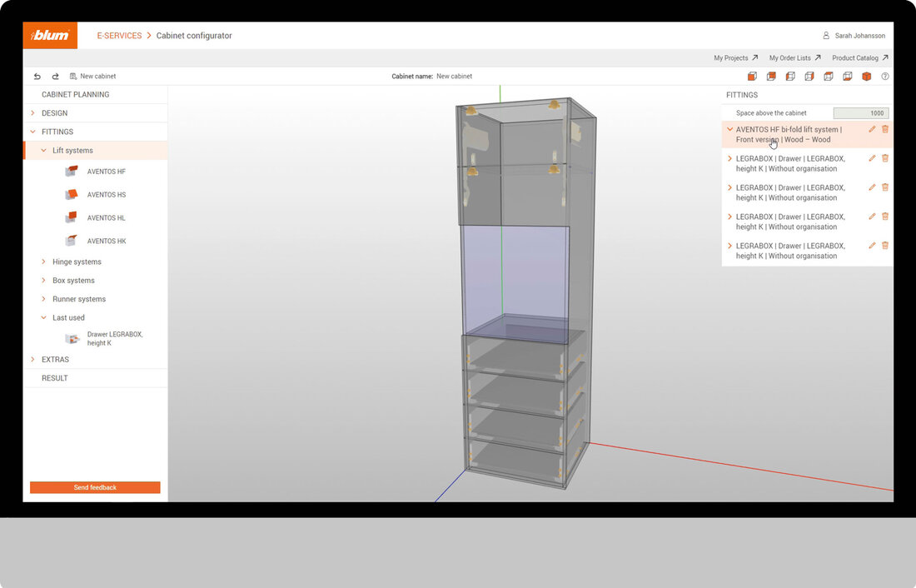Delete the AVENTOS HF bi-fold fitting trash icon

click(885, 129)
